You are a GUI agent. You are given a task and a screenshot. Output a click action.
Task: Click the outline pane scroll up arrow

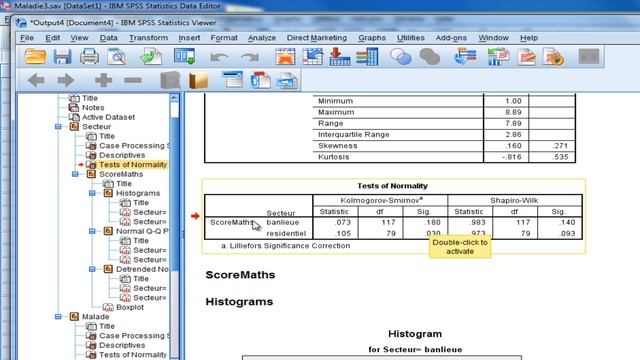[x=174, y=98]
